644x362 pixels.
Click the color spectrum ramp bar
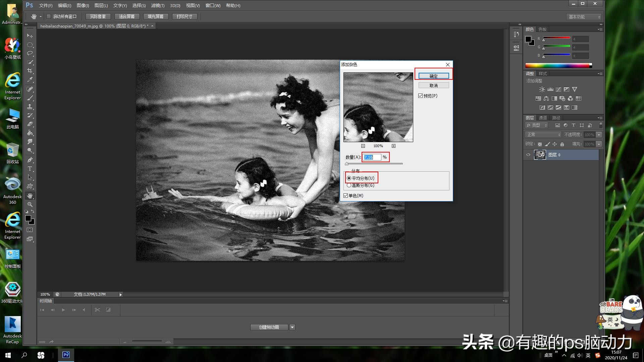[x=557, y=66]
